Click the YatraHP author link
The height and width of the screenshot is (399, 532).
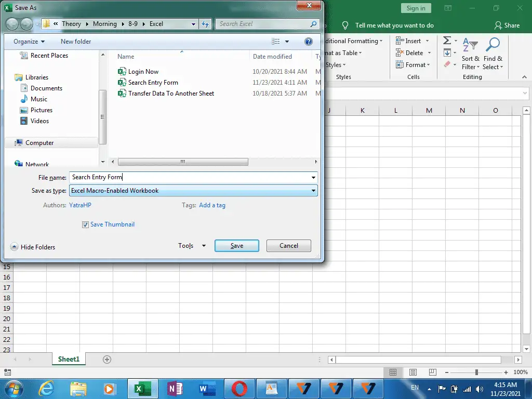[x=80, y=205]
